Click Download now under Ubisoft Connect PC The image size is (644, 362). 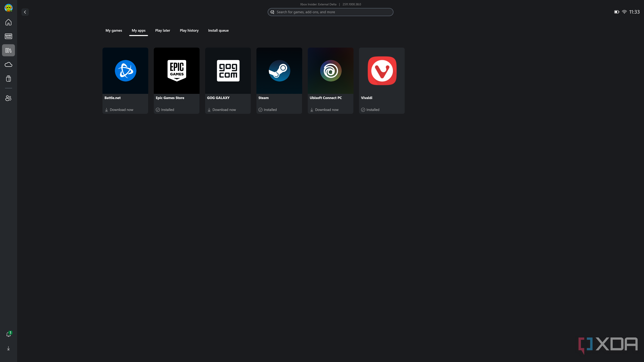(327, 110)
